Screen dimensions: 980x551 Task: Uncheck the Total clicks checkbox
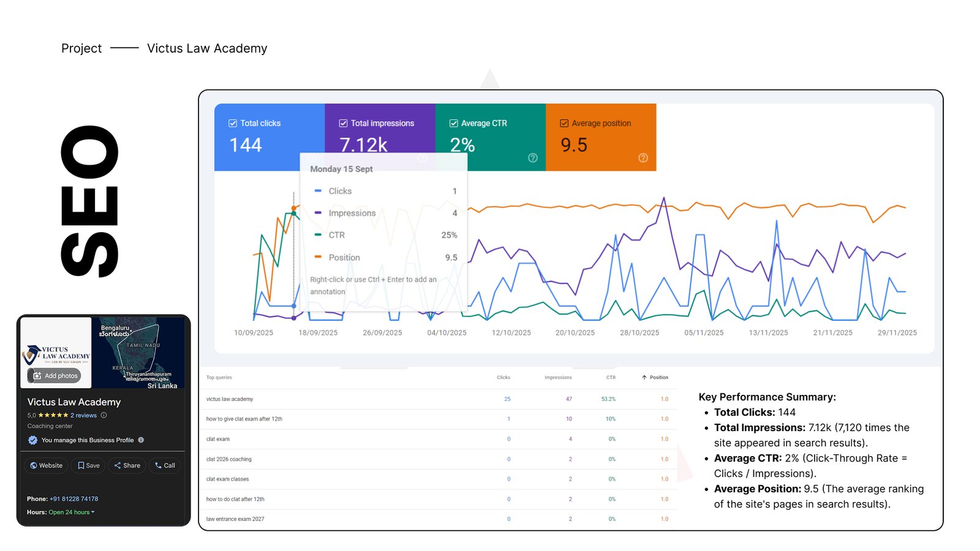click(233, 123)
